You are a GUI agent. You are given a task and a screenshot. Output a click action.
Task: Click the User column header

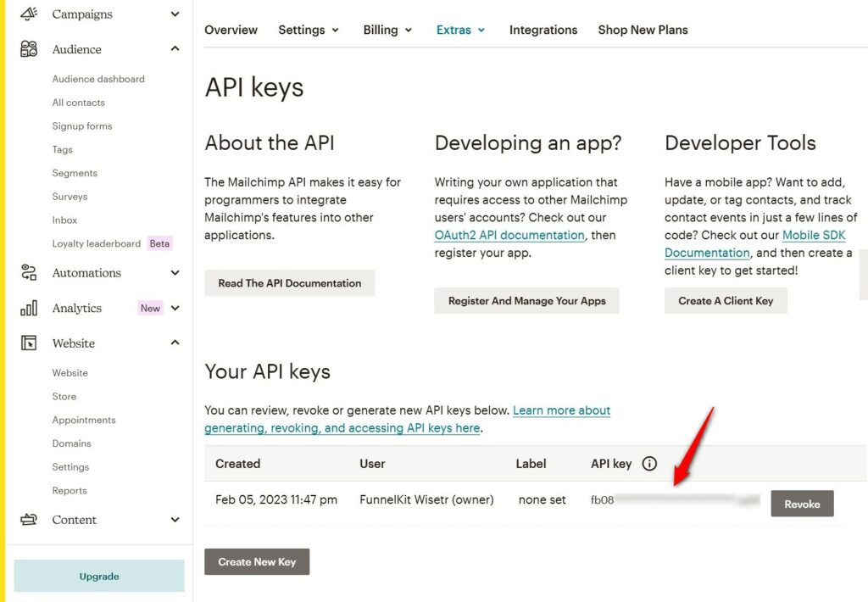[x=372, y=464]
